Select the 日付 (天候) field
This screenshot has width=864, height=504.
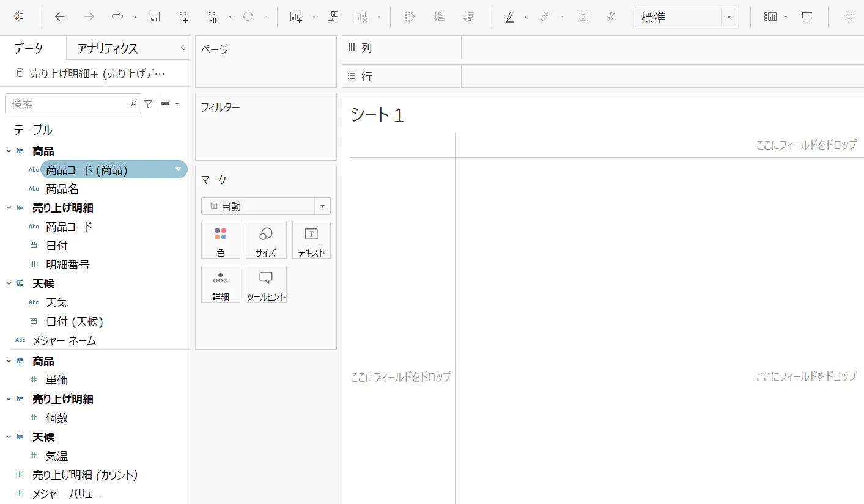click(75, 321)
